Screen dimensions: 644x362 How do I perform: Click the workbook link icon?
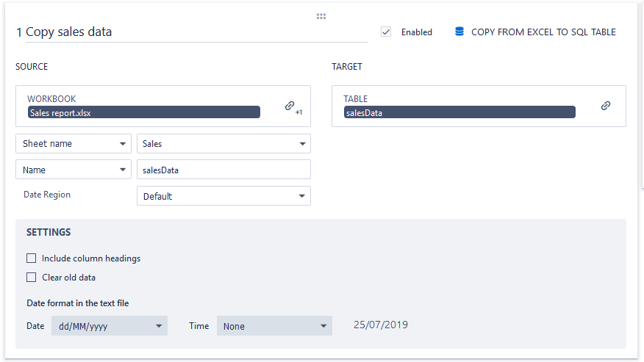click(290, 106)
